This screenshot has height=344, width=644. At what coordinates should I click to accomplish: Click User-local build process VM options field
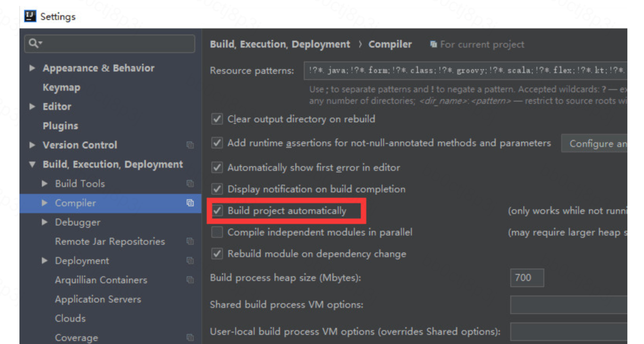click(569, 332)
